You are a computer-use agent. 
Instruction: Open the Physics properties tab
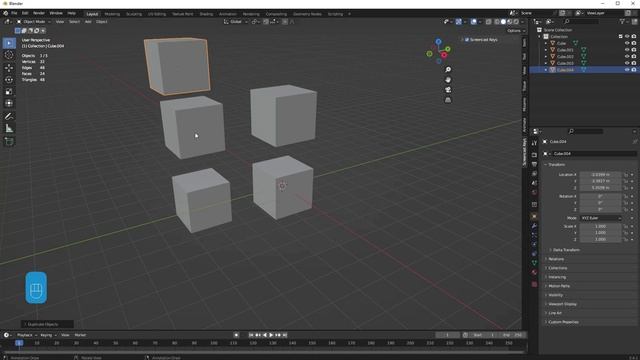point(534,244)
